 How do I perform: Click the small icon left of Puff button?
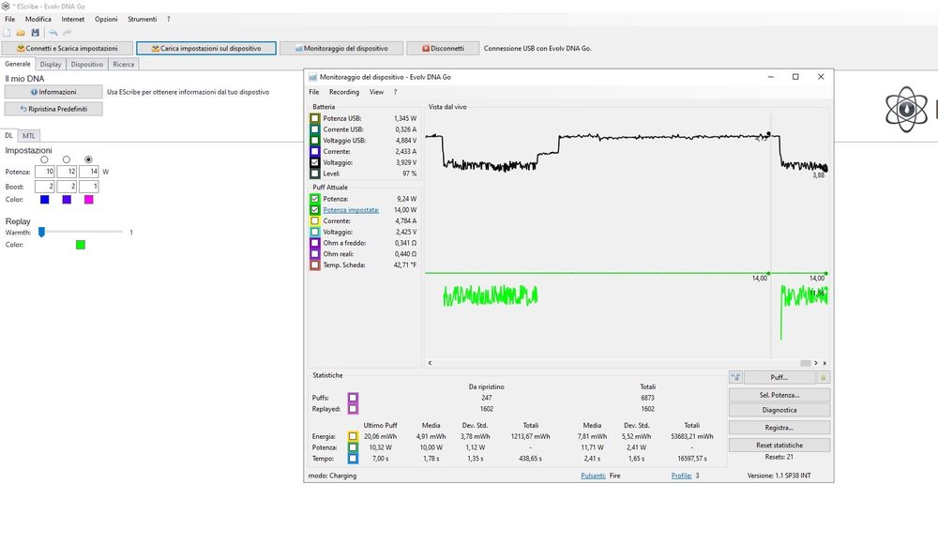(735, 377)
